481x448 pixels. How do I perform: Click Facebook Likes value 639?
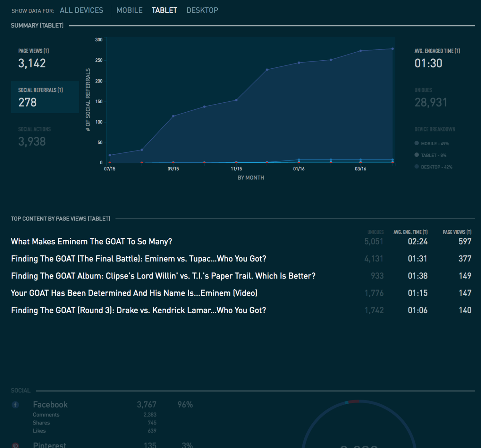[x=152, y=431]
